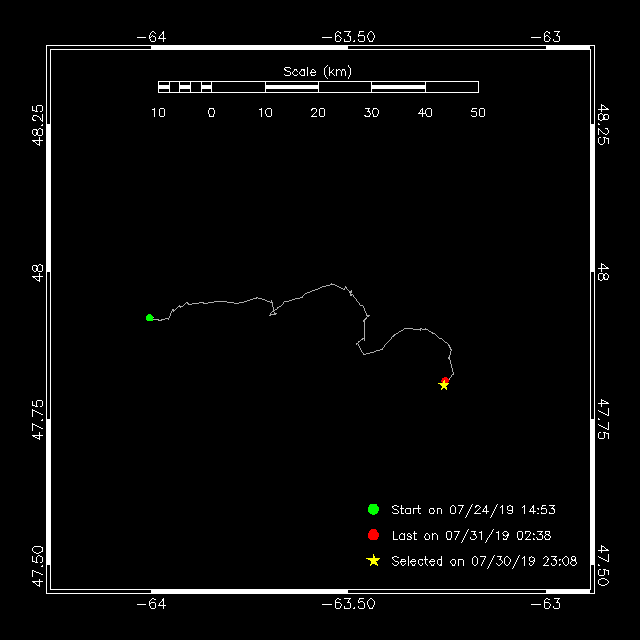640x640 pixels.
Task: Click the right axis label '48'
Action: point(603,273)
